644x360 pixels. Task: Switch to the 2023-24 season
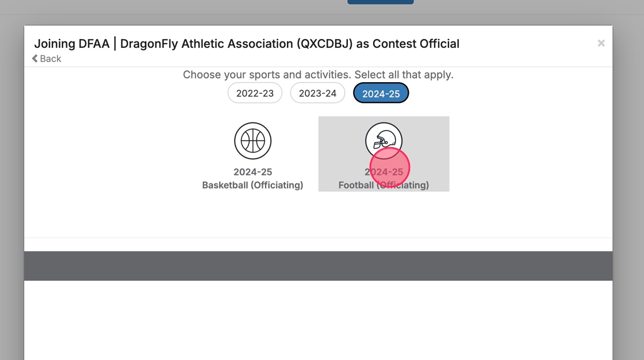[x=317, y=93]
